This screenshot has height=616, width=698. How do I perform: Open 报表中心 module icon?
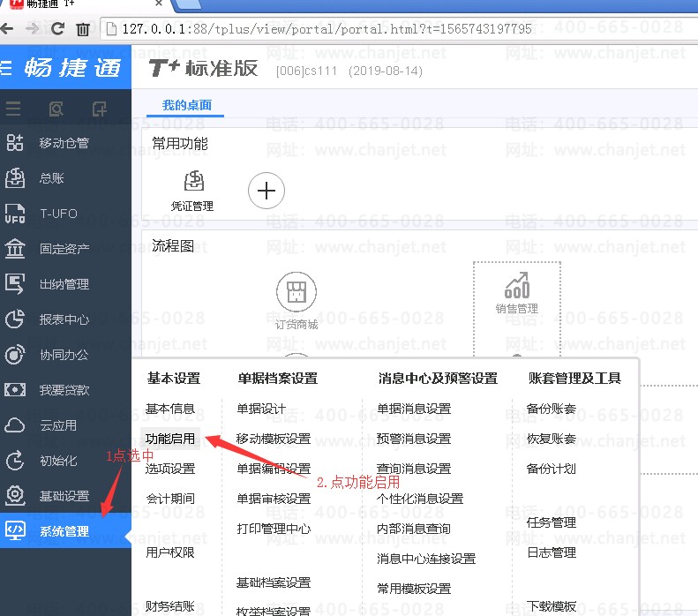[x=15, y=319]
